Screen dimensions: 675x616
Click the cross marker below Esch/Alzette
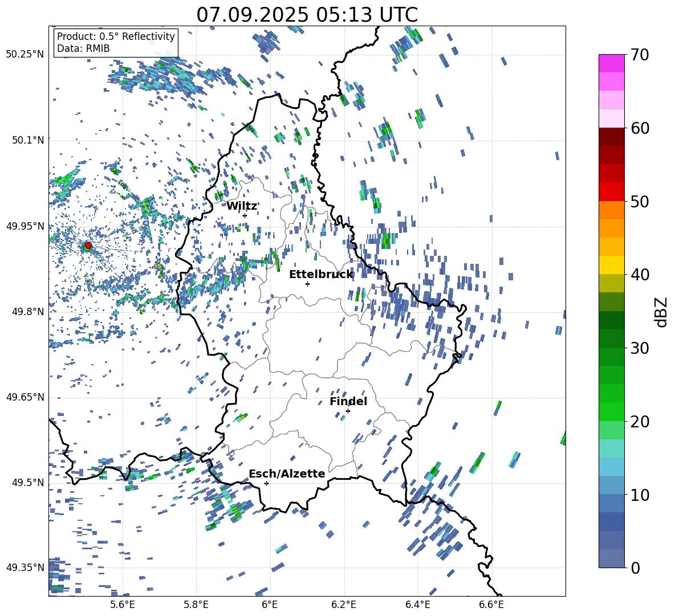266,483
